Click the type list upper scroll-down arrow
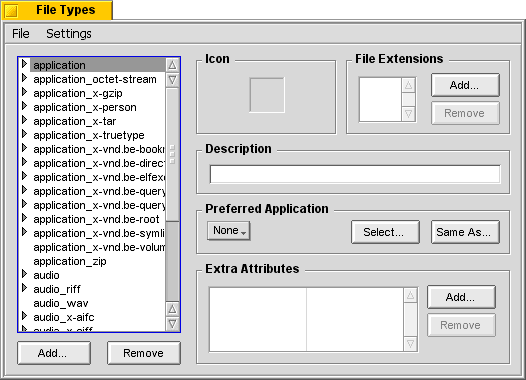The image size is (526, 380). pos(172,80)
